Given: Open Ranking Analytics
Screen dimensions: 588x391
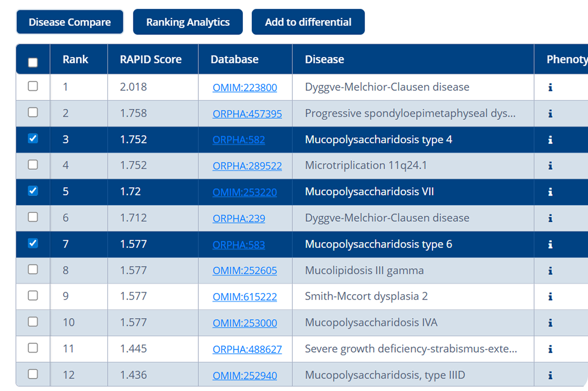Looking at the screenshot, I should (188, 22).
